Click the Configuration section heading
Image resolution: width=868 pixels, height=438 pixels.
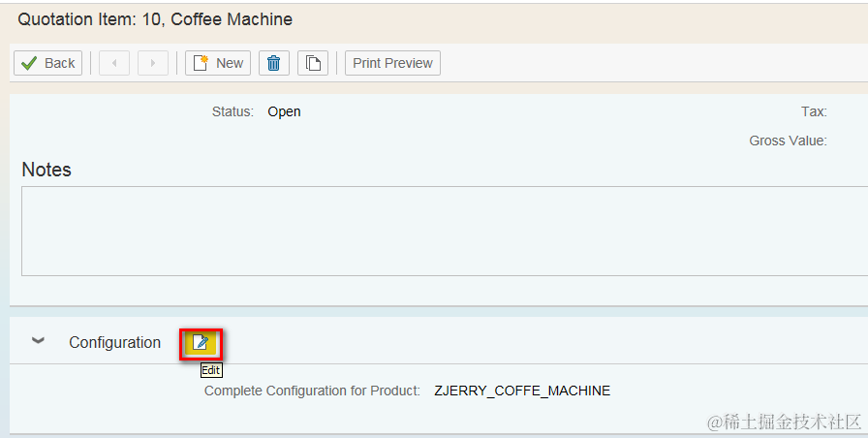pyautogui.click(x=114, y=343)
